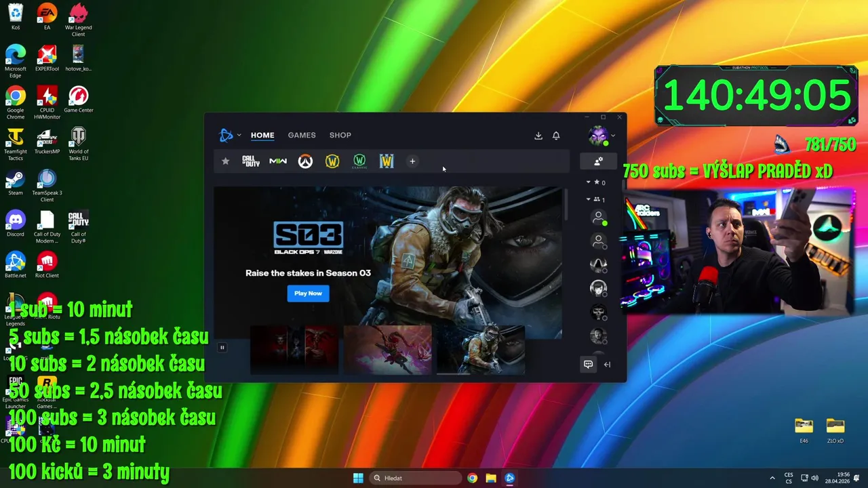868x488 pixels.
Task: Open Call of Duty in favorites bar
Action: [251, 161]
